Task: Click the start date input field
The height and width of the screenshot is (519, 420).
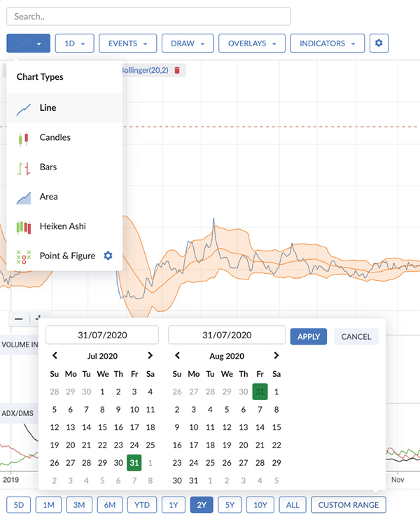Action: click(x=102, y=335)
